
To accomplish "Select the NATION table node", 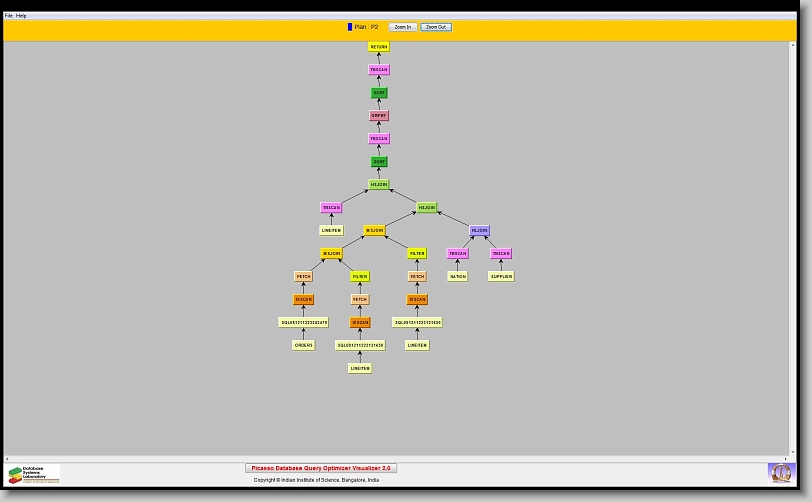I will [x=457, y=276].
